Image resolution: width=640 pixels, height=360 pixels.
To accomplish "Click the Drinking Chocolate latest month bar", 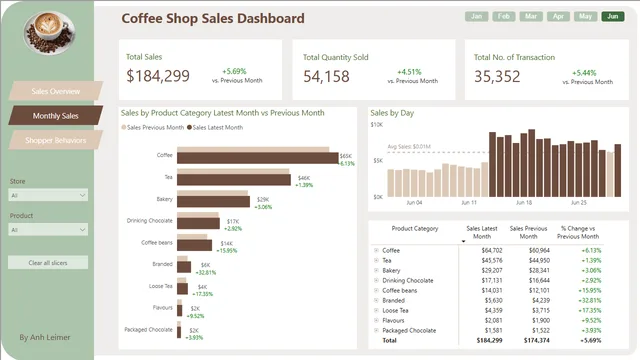I will pos(198,223).
